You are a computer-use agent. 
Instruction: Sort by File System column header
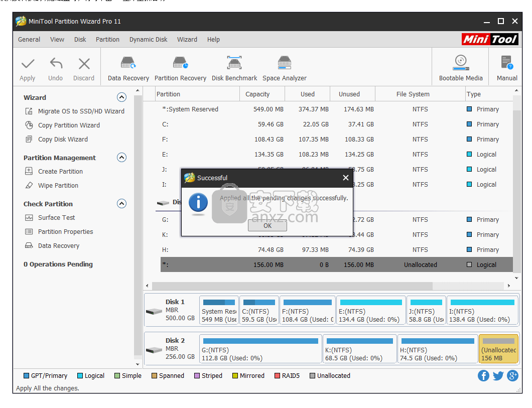420,94
